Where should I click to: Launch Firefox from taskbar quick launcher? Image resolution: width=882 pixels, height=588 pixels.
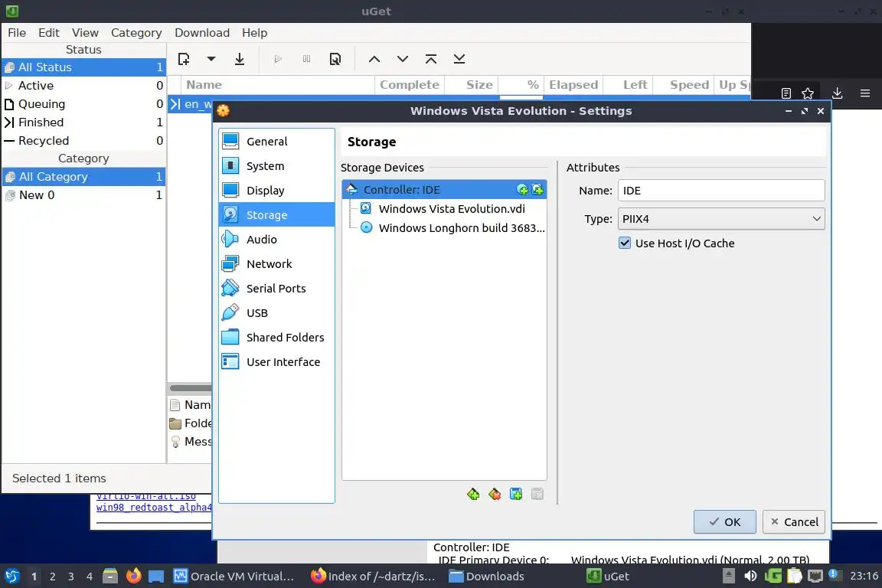134,577
